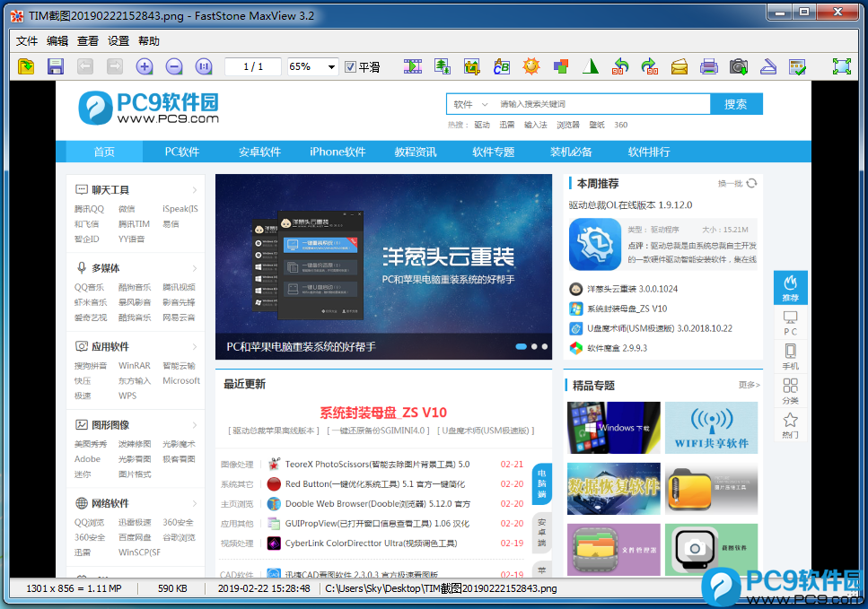Click the 2019-02-22 15:28:48 date text

pyautogui.click(x=264, y=588)
